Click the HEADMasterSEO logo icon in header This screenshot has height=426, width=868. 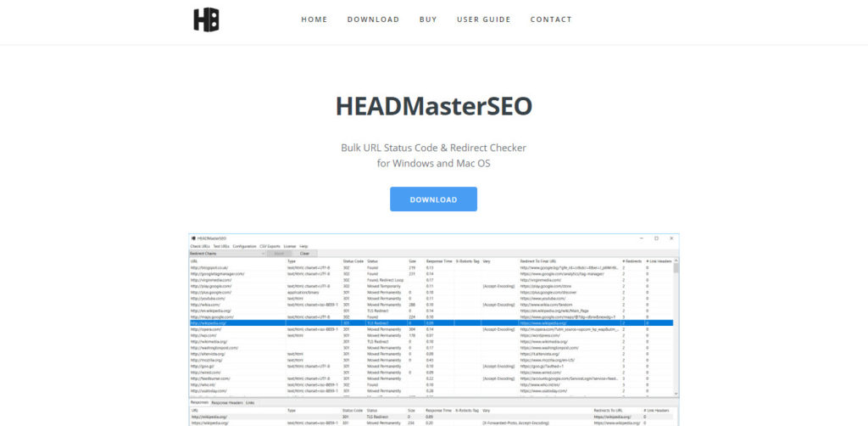[206, 20]
